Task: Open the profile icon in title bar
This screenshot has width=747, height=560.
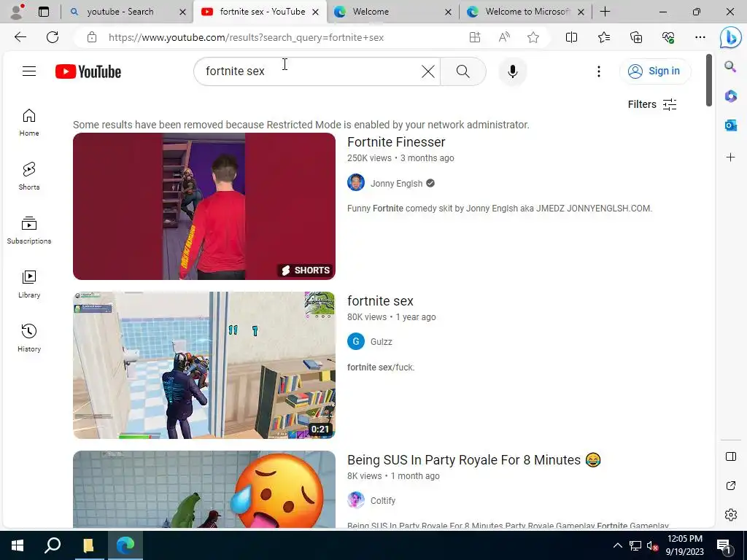Action: pos(18,12)
